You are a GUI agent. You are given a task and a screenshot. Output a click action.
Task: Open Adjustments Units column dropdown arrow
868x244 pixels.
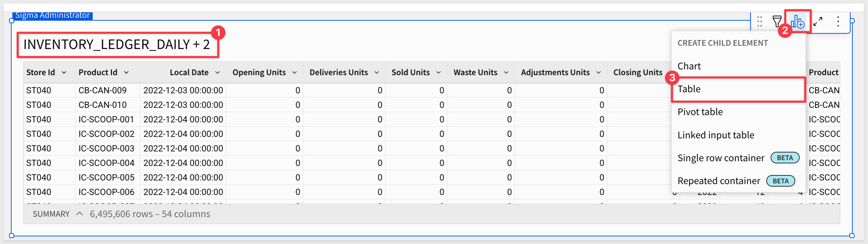pos(598,73)
